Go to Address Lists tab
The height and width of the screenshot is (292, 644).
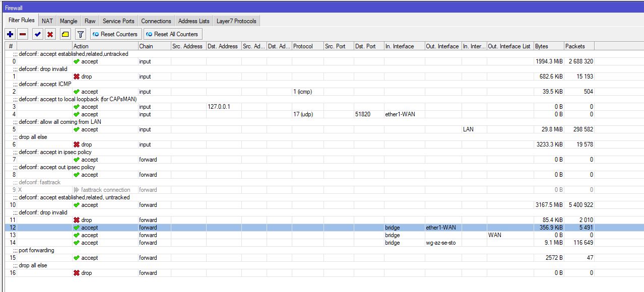click(x=194, y=21)
